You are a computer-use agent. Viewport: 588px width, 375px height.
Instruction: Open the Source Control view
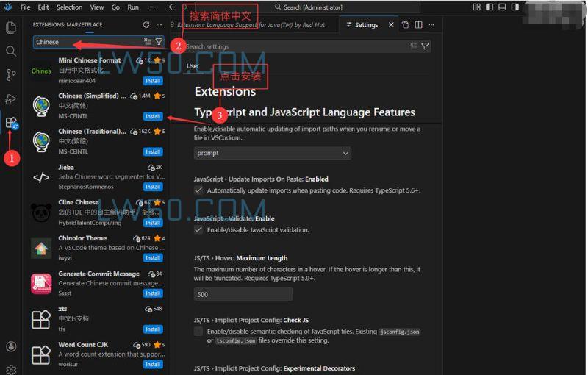pos(11,75)
